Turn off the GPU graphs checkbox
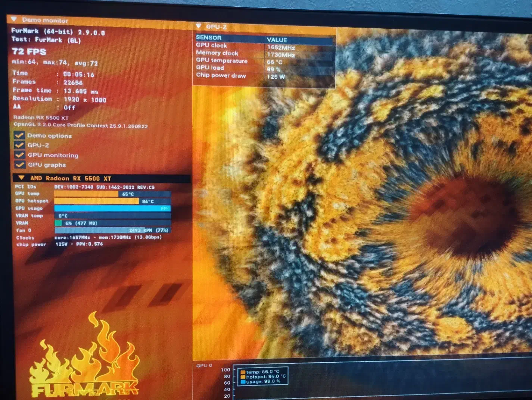 [20, 165]
